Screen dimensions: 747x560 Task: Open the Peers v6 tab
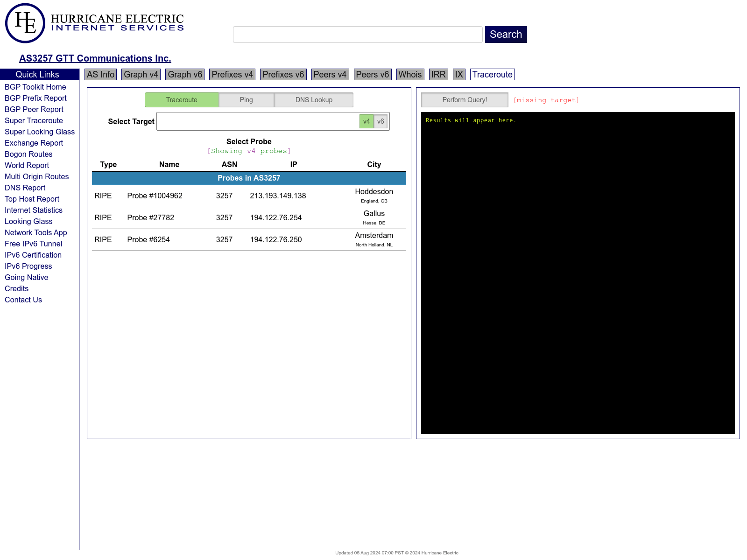[x=372, y=75]
